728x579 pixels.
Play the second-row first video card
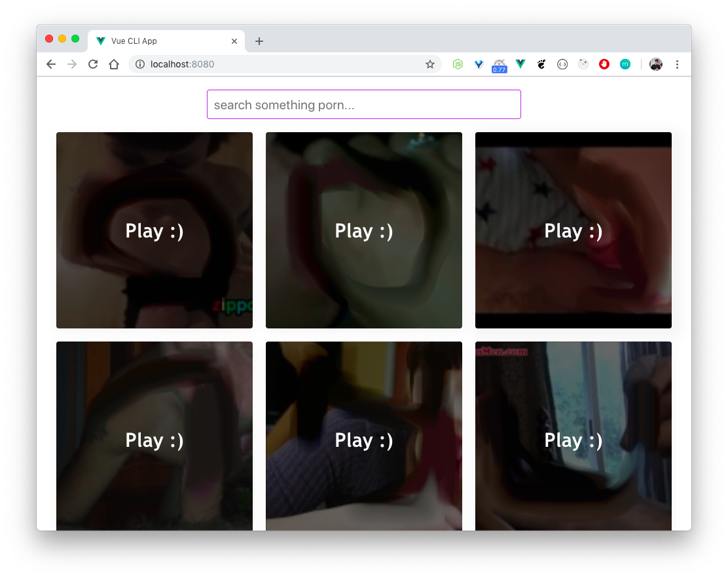[155, 436]
